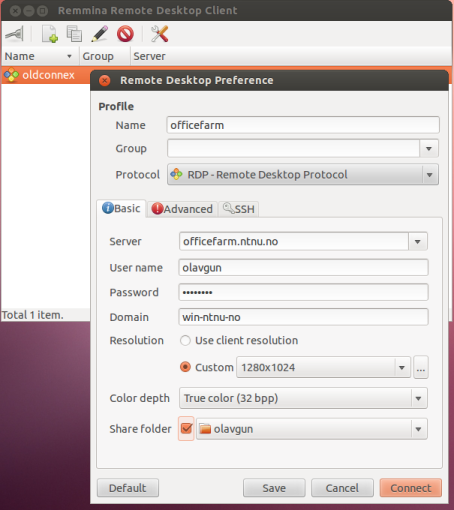The width and height of the screenshot is (454, 510).
Task: Select the Custom resolution radio button
Action: [x=185, y=367]
